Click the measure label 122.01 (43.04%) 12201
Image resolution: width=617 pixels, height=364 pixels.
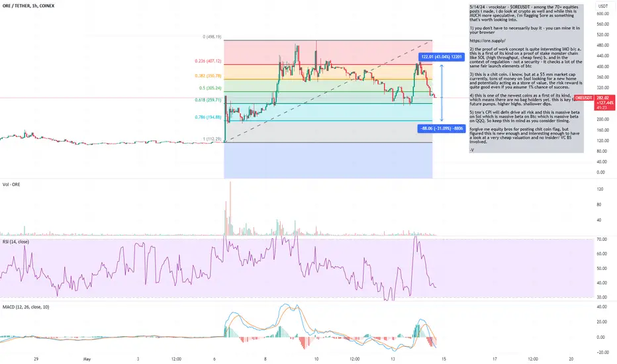[441, 57]
